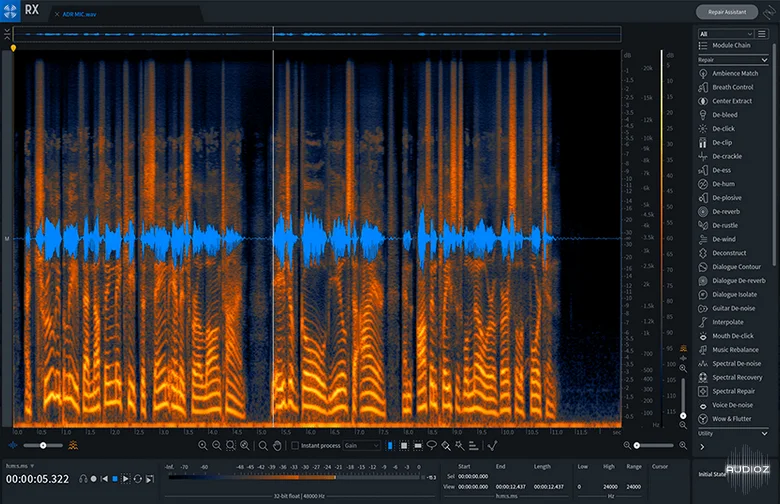Enable the Instant process checkbox
The image size is (780, 504).
pos(295,445)
